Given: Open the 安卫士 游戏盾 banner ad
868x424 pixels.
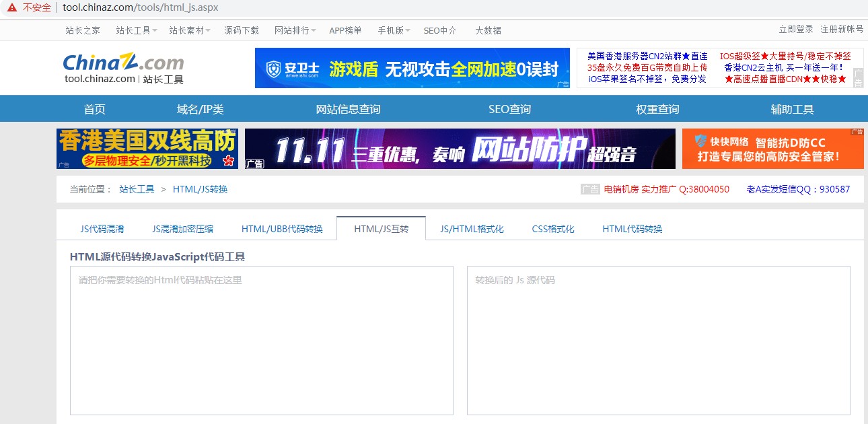Looking at the screenshot, I should click(x=412, y=68).
